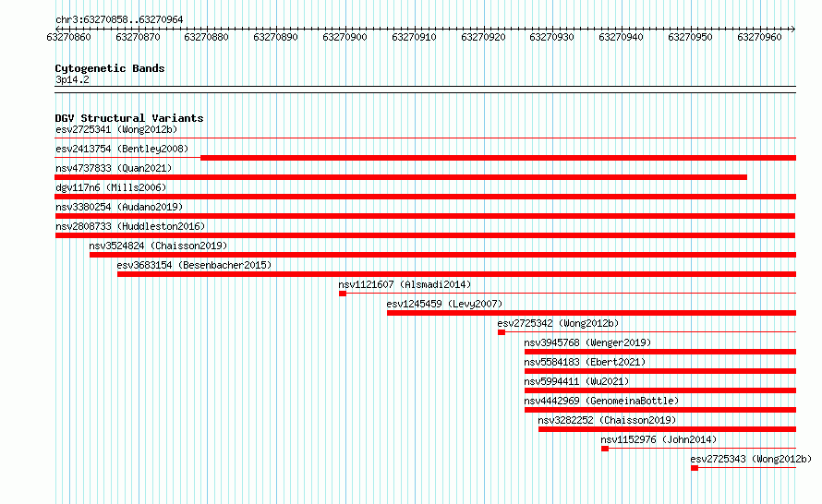Click the red bar under nsv2808733 (Huddleston2016)
The height and width of the screenshot is (504, 822).
coord(425,235)
